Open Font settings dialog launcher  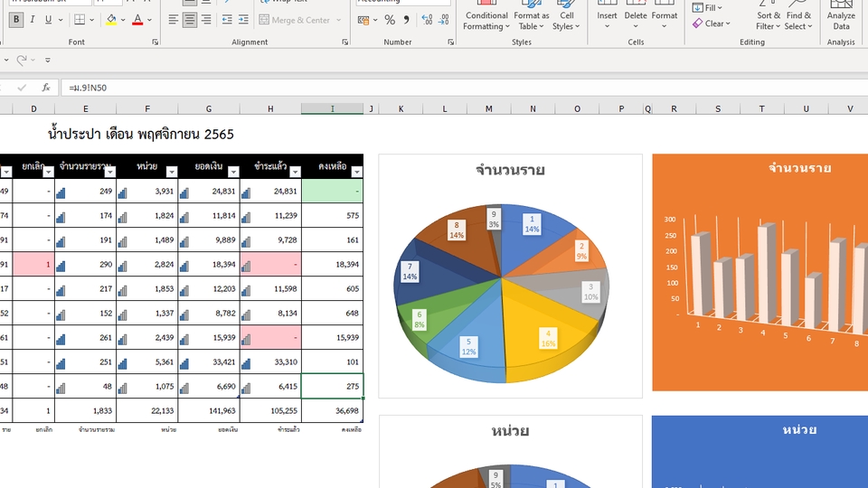(x=155, y=42)
